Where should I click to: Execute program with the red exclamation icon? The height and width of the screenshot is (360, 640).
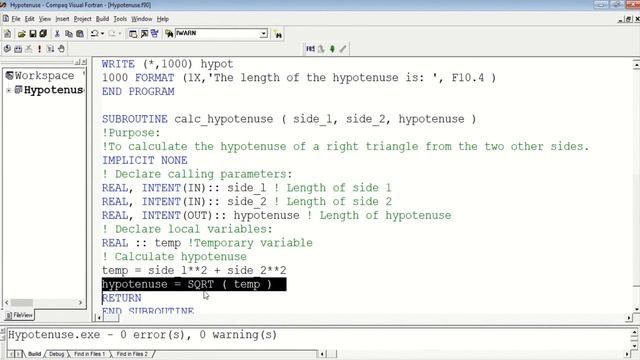[x=39, y=49]
